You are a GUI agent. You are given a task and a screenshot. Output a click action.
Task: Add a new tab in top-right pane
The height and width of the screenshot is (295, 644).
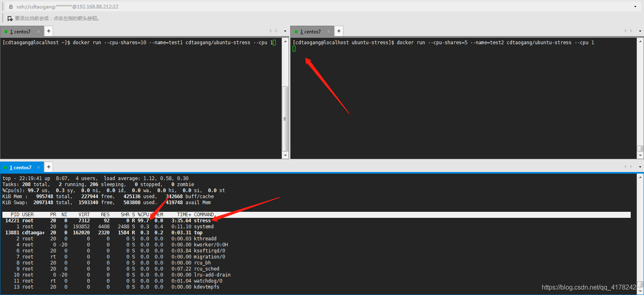[339, 31]
